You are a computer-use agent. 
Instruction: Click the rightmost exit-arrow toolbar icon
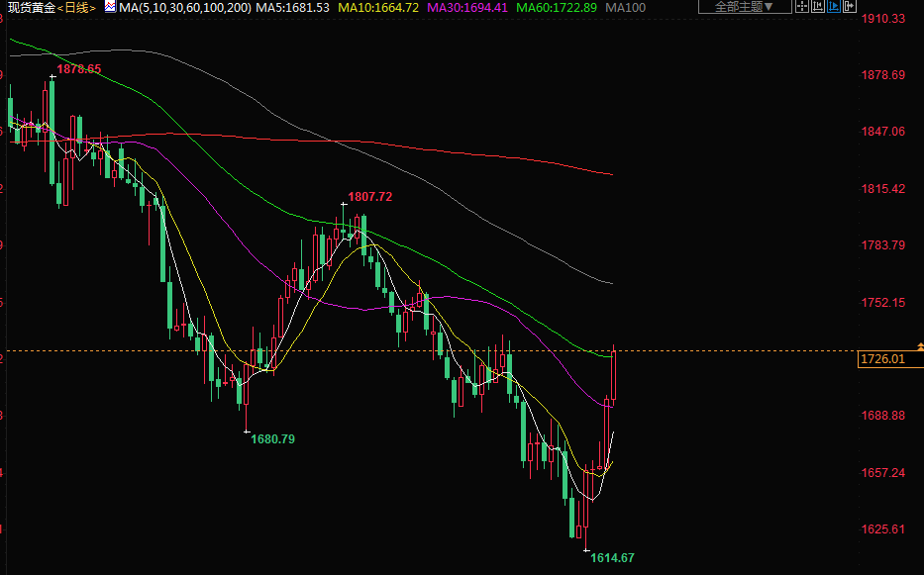[x=850, y=6]
